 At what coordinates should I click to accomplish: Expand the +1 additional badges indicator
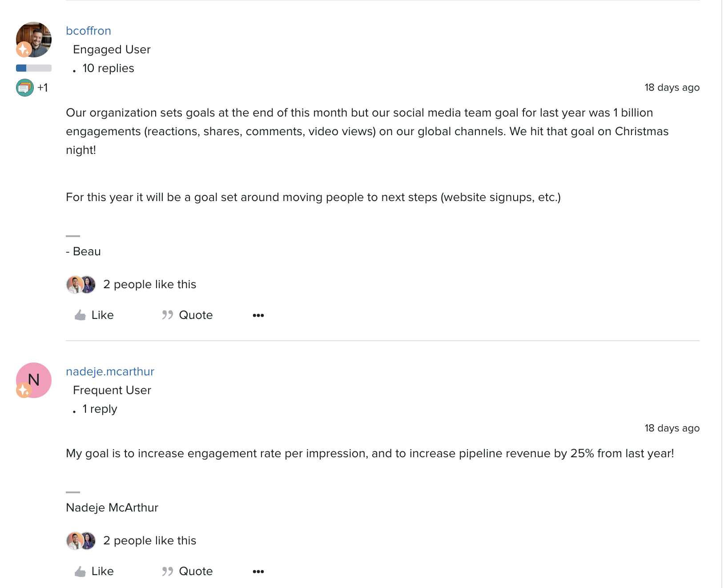click(x=43, y=88)
